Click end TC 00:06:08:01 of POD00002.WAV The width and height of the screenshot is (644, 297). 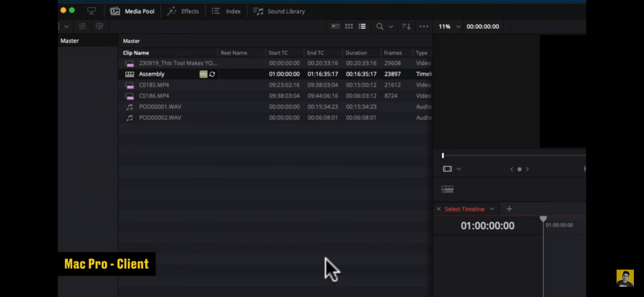(x=323, y=118)
